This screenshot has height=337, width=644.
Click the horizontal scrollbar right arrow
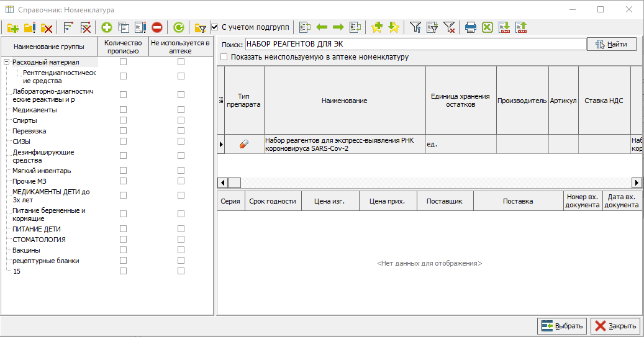637,182
